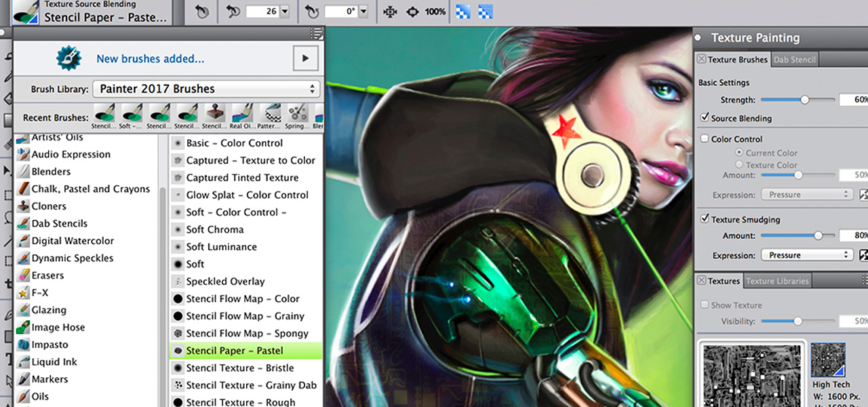
Task: Select the Real Oils brush from Recent Brushes
Action: tap(241, 112)
